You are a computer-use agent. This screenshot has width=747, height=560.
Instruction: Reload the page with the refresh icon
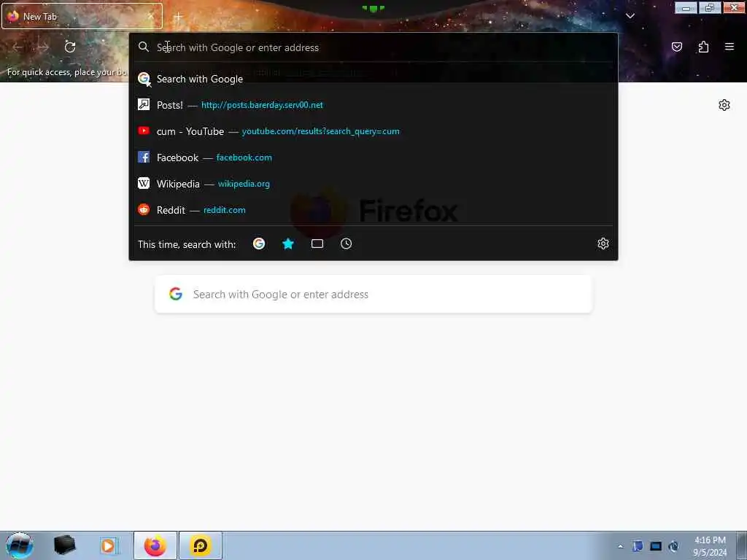click(70, 47)
